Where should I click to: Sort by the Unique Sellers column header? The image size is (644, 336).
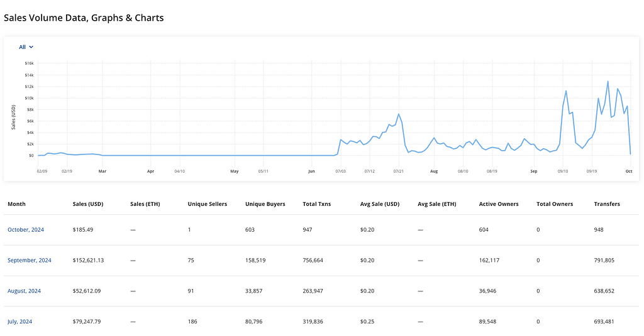pos(207,204)
